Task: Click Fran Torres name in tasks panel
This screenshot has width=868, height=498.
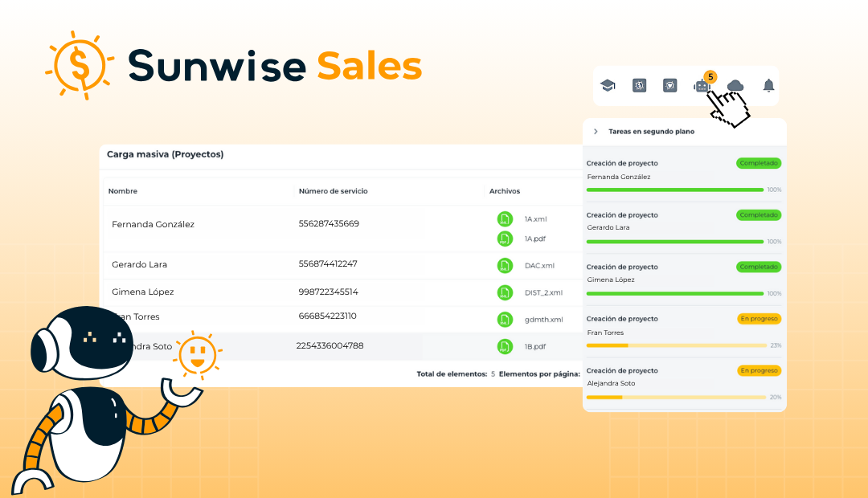Action: (x=606, y=333)
